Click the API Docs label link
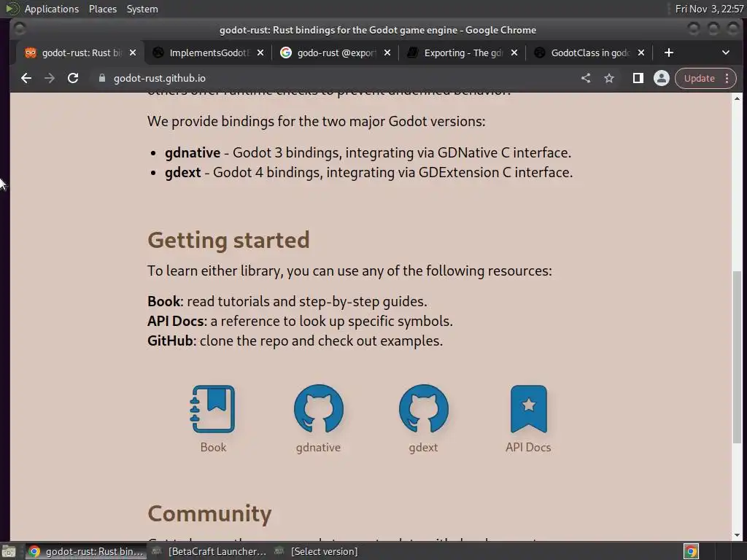 tap(528, 447)
